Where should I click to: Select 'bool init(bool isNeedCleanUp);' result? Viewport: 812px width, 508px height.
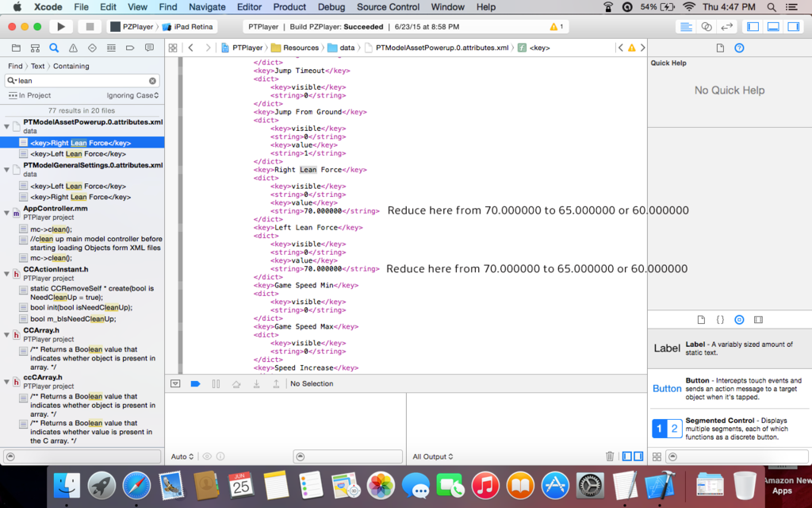[82, 307]
